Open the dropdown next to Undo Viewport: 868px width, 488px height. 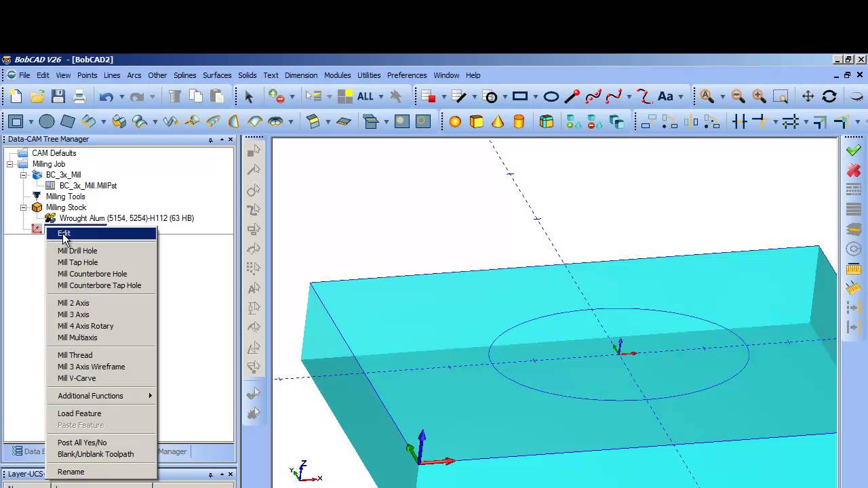click(122, 97)
